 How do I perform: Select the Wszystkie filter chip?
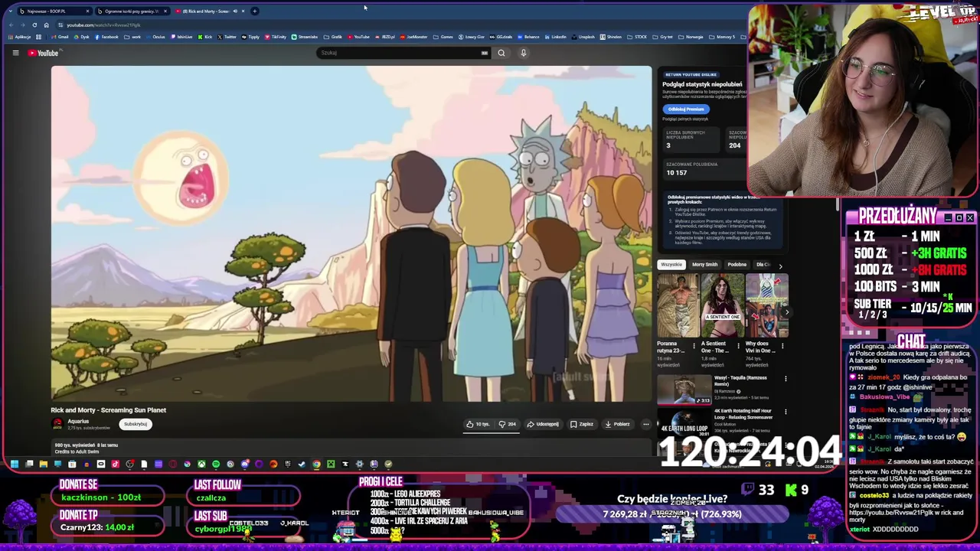[x=671, y=265]
